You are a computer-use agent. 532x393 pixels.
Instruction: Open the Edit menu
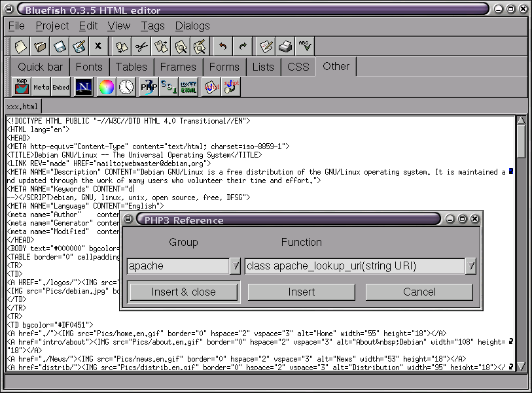pyautogui.click(x=88, y=26)
